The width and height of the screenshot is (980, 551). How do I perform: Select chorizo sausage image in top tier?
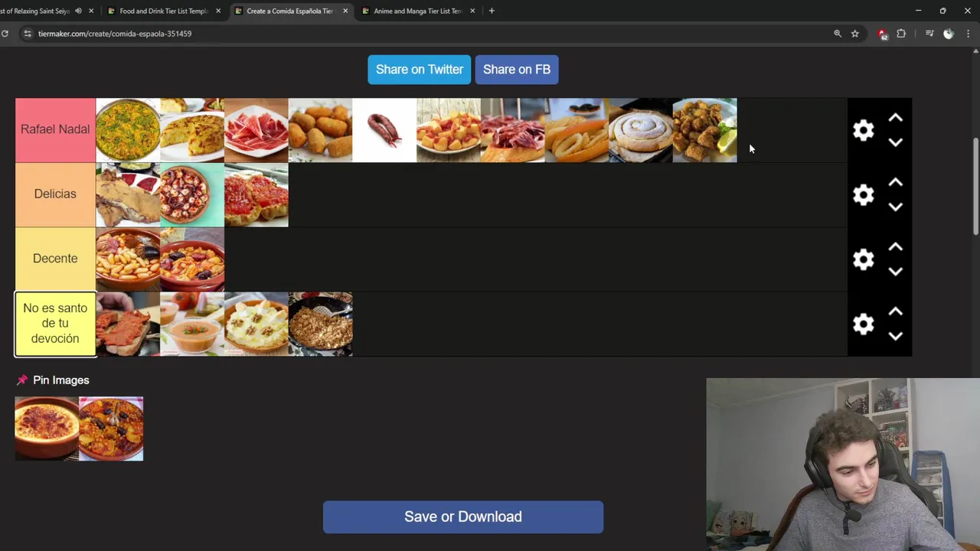point(384,130)
